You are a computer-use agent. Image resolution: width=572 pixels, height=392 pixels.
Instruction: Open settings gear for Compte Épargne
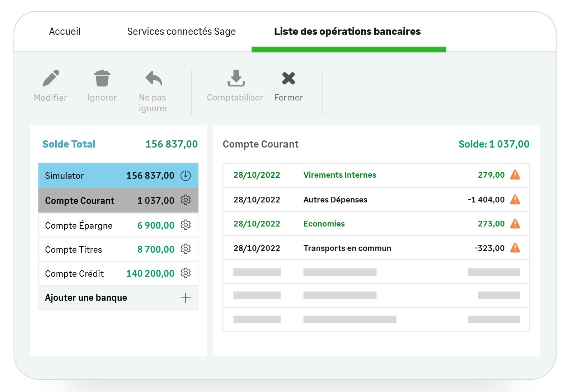(x=186, y=225)
